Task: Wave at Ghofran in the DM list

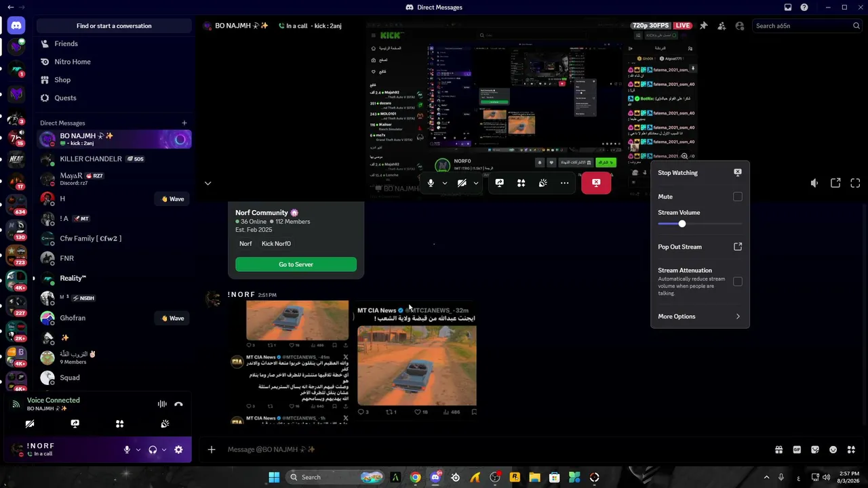Action: 172,318
